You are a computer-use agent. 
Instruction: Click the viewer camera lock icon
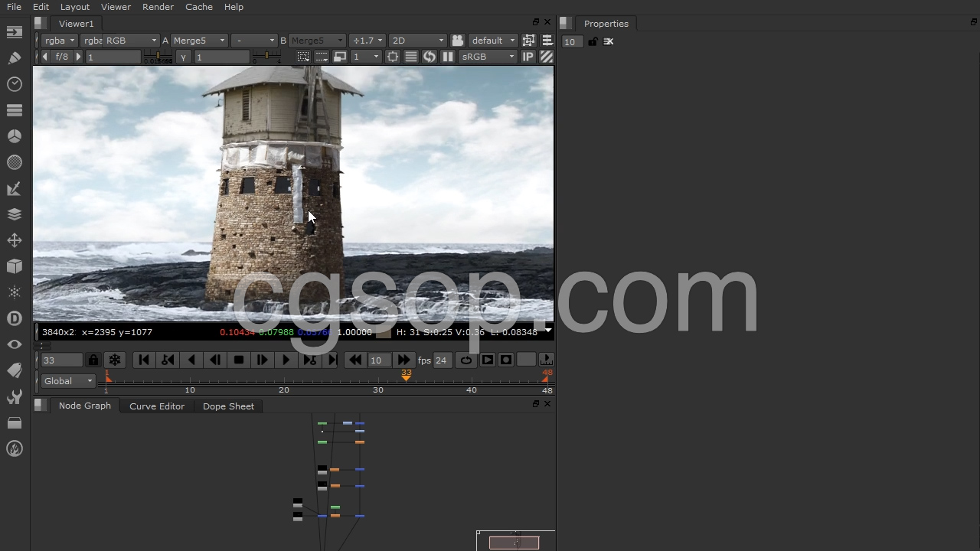457,41
